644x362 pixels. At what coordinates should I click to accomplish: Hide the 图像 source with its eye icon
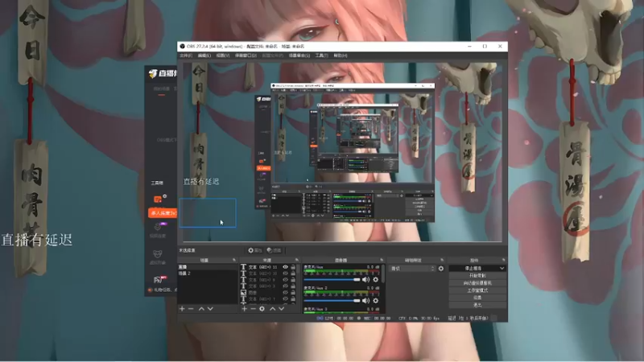(285, 293)
